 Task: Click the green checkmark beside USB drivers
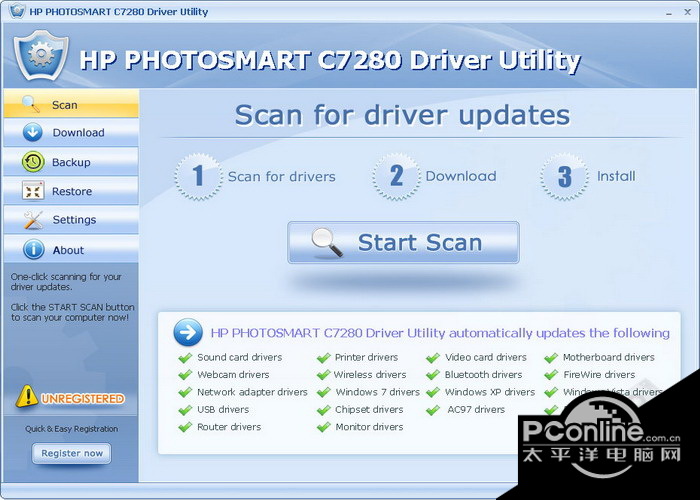click(x=185, y=410)
